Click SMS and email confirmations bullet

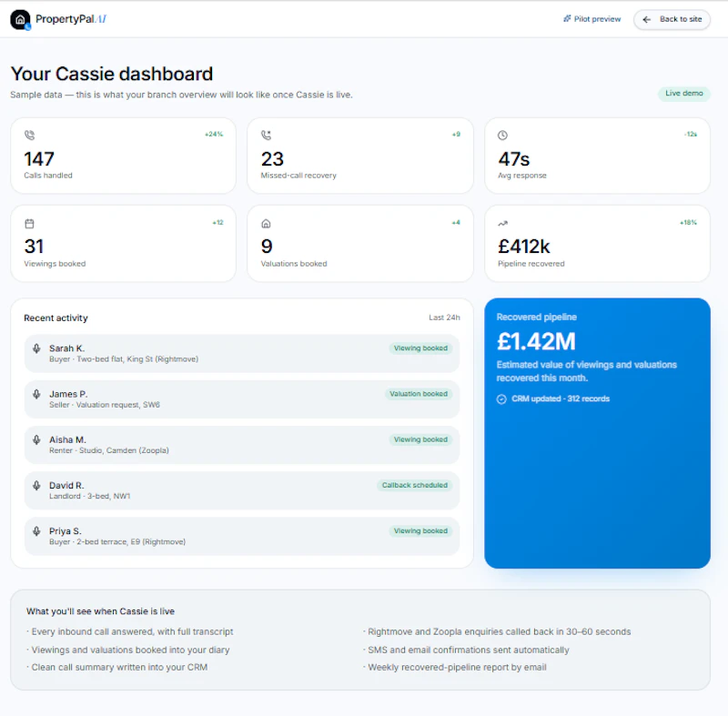click(x=466, y=650)
